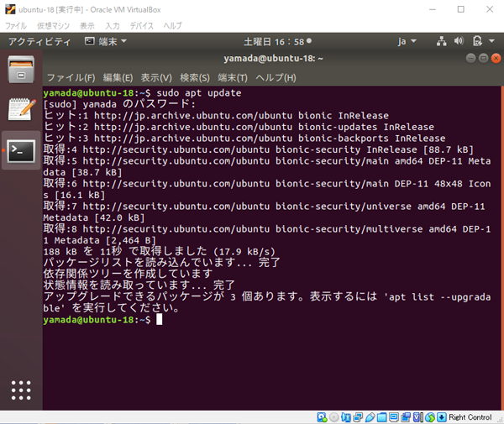This screenshot has width=504, height=424.
Task: Click the hard disk activity indicator
Action: (x=322, y=417)
